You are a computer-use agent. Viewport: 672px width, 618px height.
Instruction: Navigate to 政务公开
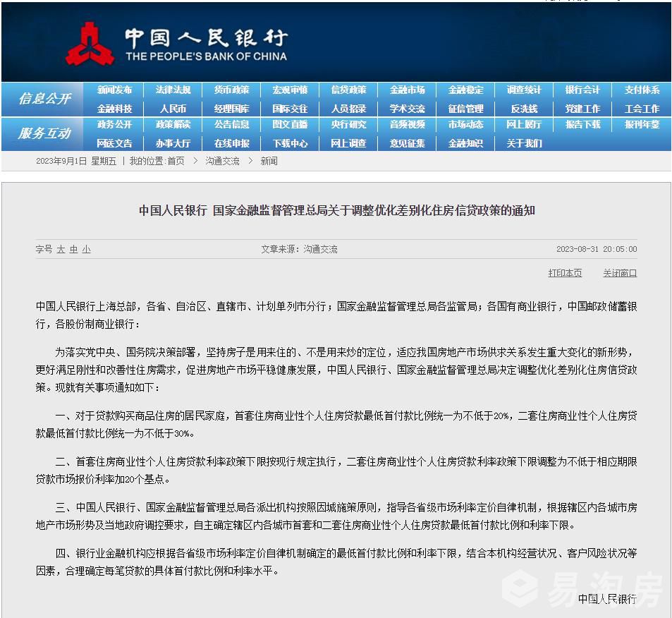point(114,124)
